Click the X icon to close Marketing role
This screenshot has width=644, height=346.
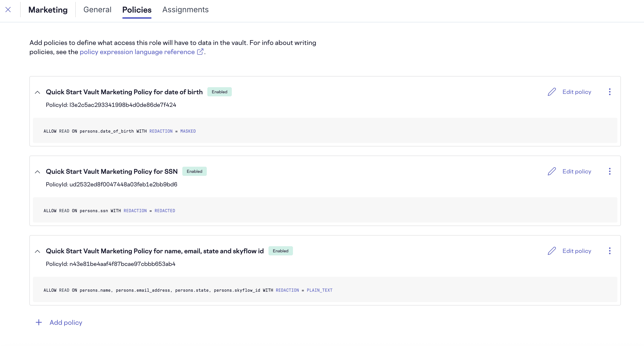tap(8, 10)
